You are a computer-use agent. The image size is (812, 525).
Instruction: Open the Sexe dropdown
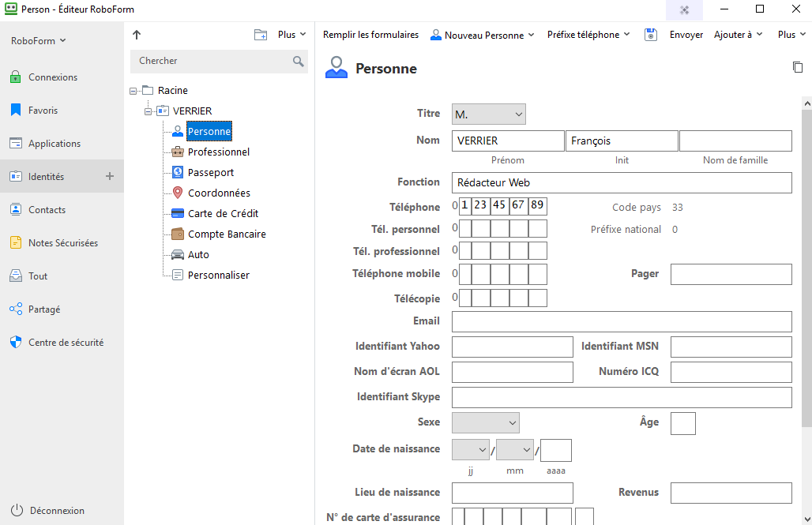pos(485,422)
